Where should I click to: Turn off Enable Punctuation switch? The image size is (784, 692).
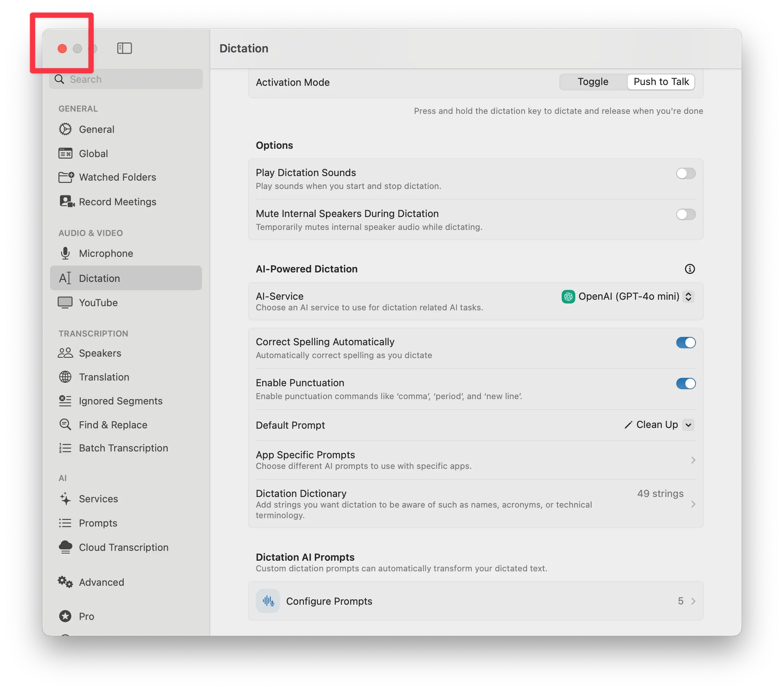click(686, 383)
